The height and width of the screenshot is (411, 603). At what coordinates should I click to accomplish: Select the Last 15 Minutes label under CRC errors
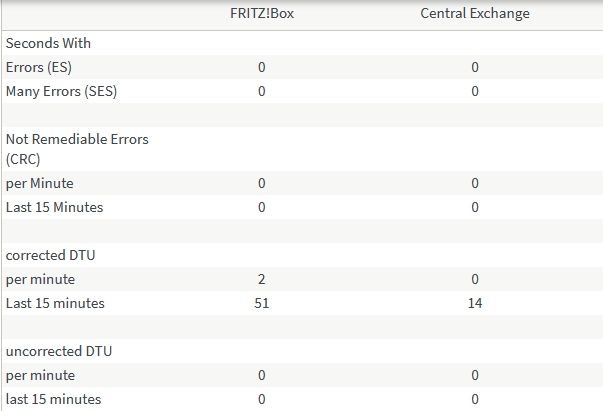(54, 207)
